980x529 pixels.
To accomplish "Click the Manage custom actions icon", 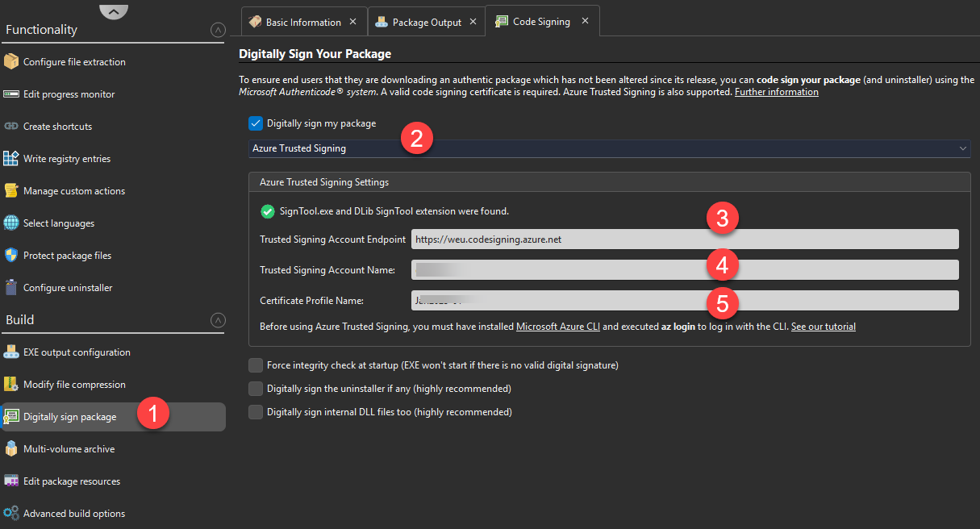I will point(11,191).
